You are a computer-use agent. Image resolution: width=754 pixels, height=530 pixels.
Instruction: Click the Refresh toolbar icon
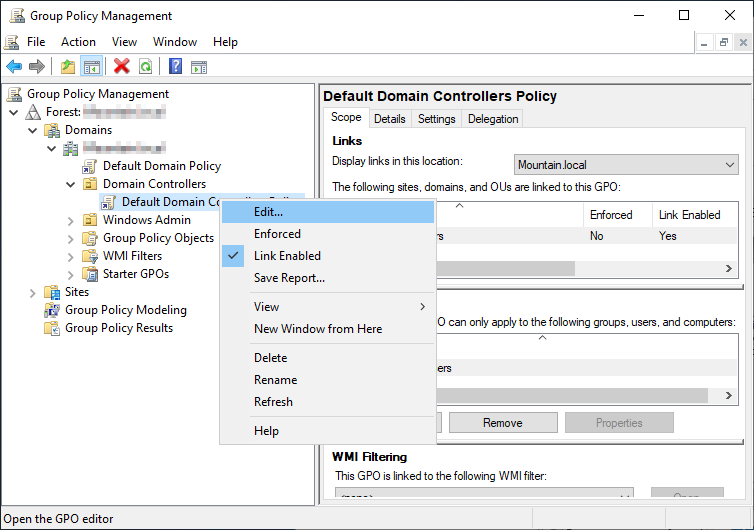pyautogui.click(x=145, y=66)
